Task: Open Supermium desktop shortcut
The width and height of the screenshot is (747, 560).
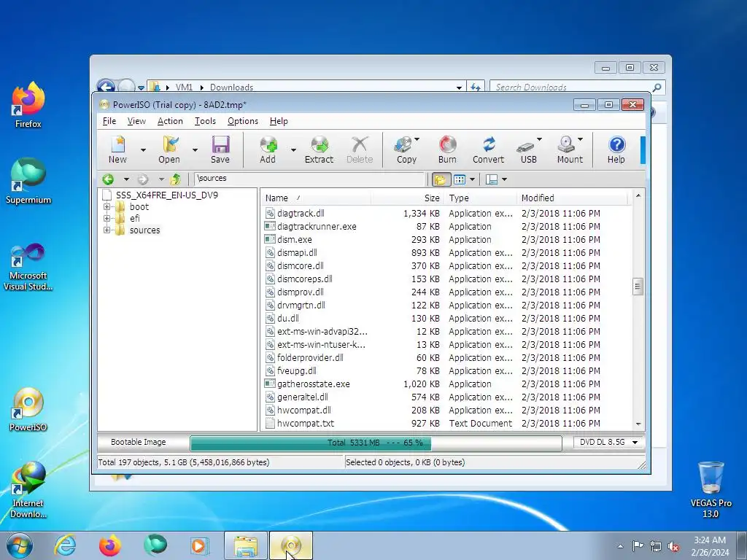Action: [x=28, y=182]
